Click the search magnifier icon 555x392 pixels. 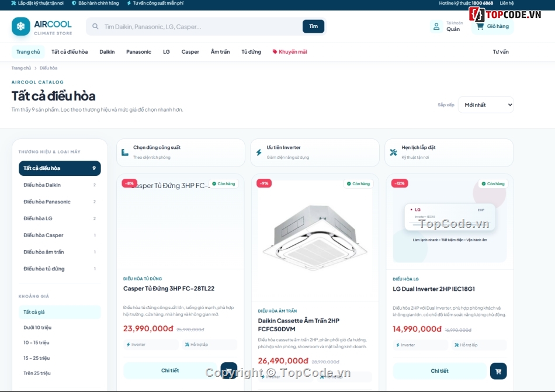tap(95, 26)
